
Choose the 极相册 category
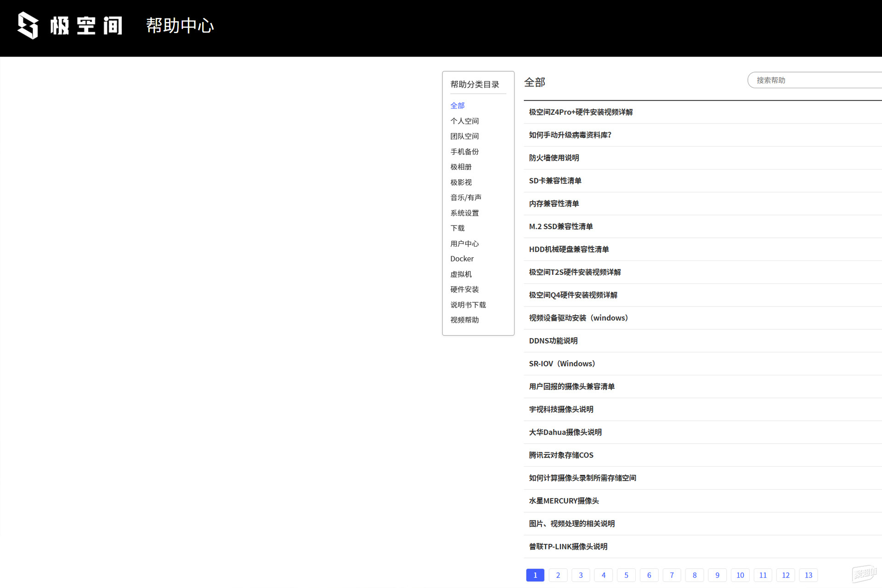[x=461, y=167]
